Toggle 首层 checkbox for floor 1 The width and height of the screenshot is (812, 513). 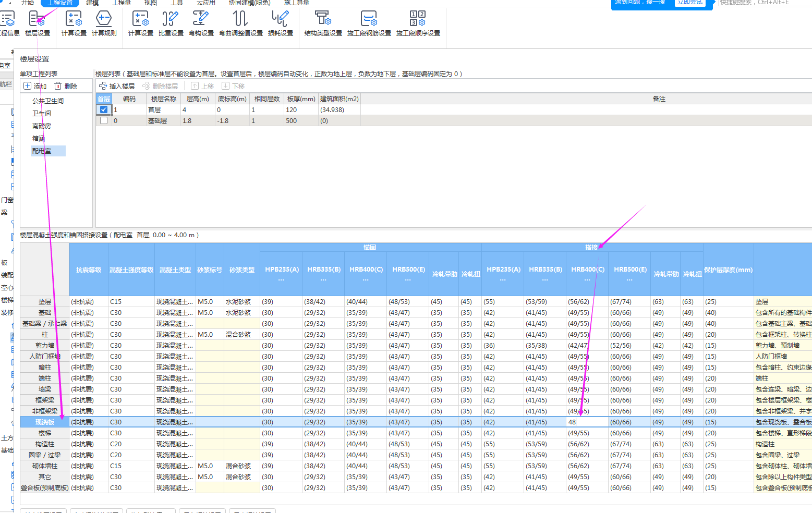pos(104,109)
